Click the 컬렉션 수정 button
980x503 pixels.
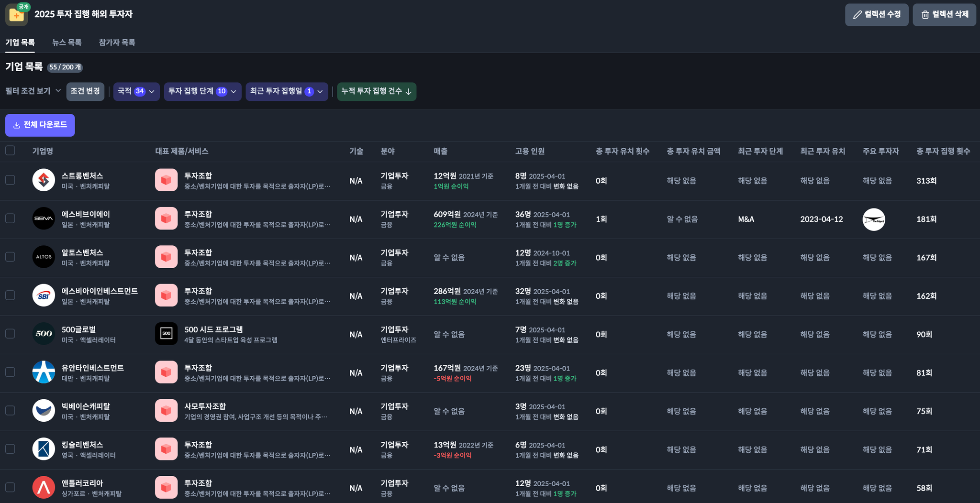coord(876,15)
